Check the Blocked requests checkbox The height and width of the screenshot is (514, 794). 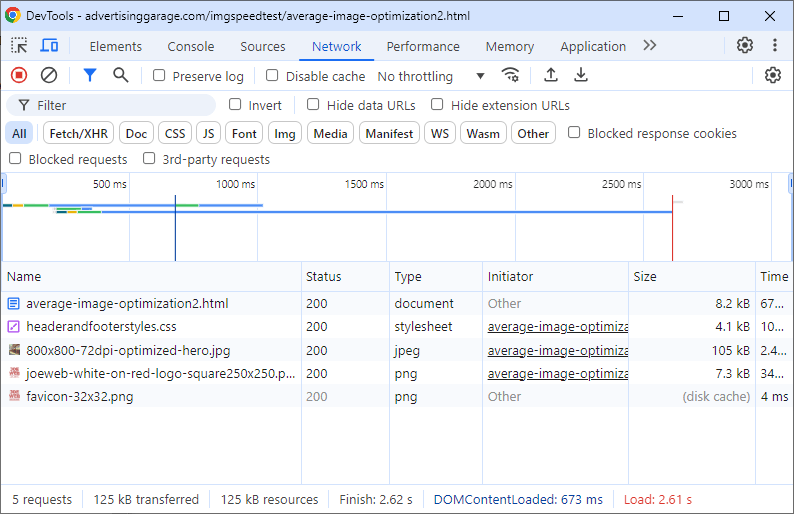coord(15,159)
